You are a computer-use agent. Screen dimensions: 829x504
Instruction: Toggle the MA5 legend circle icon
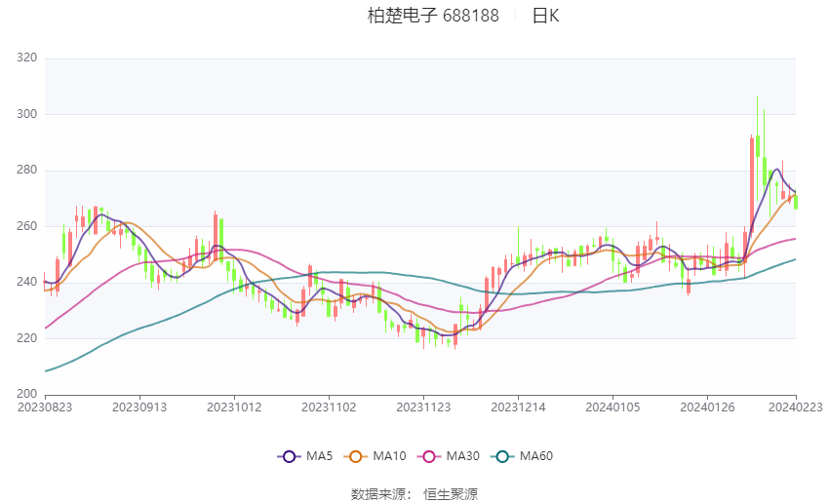(289, 456)
